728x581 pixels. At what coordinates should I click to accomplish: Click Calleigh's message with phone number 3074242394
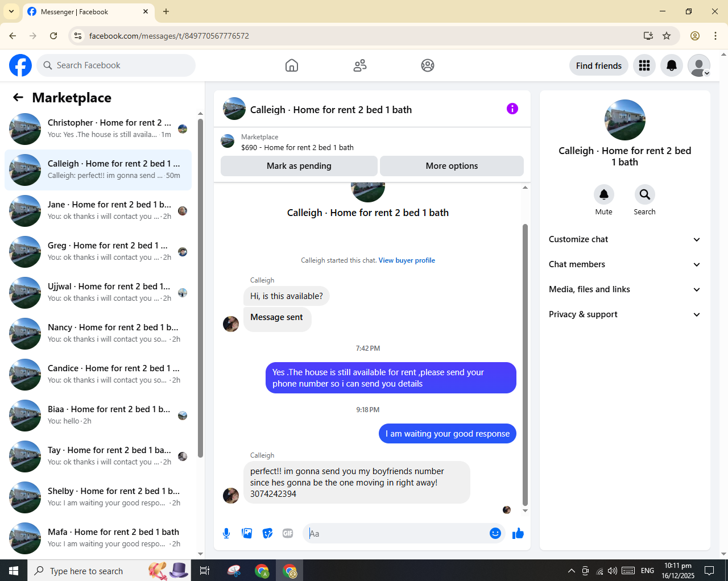[357, 482]
